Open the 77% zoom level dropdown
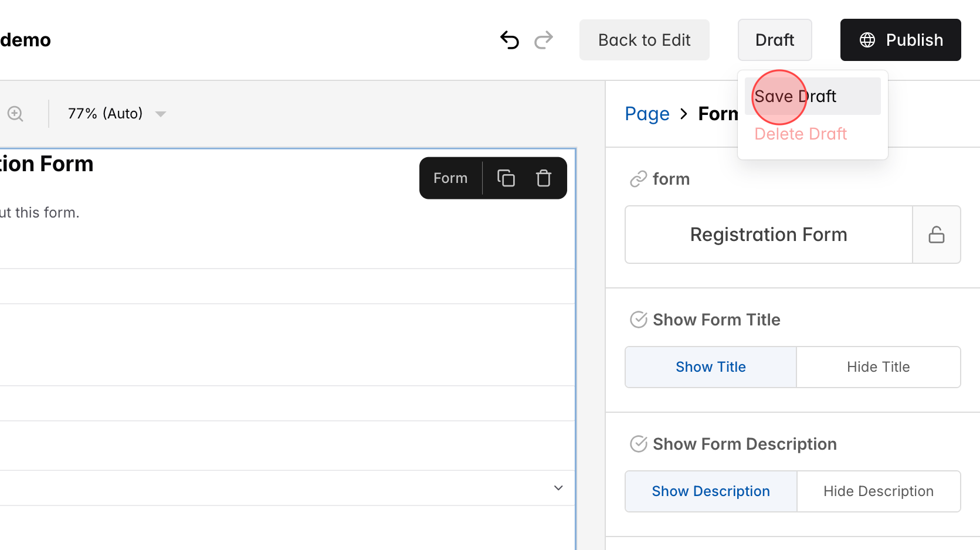The image size is (980, 550). (x=116, y=113)
